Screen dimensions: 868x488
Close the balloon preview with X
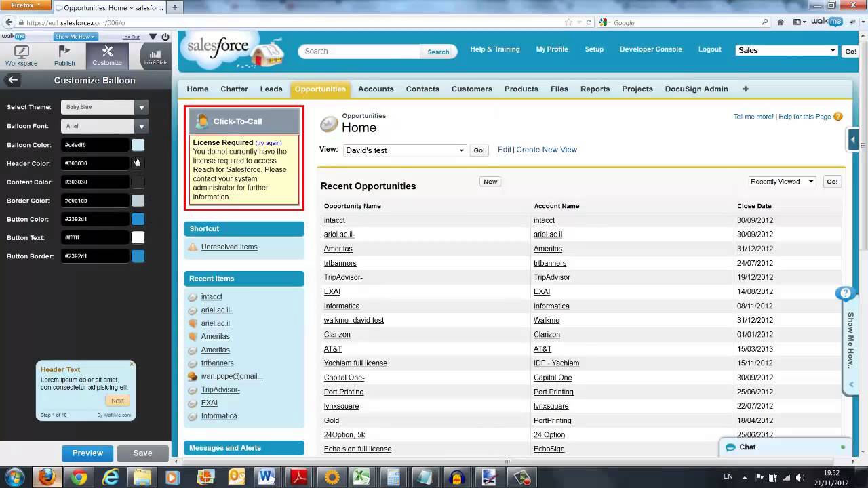(x=132, y=364)
